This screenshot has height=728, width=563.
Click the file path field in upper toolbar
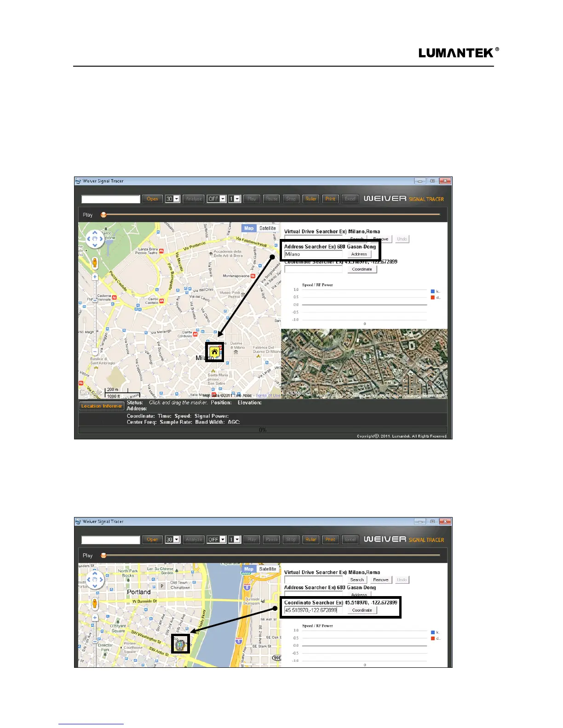tap(111, 199)
